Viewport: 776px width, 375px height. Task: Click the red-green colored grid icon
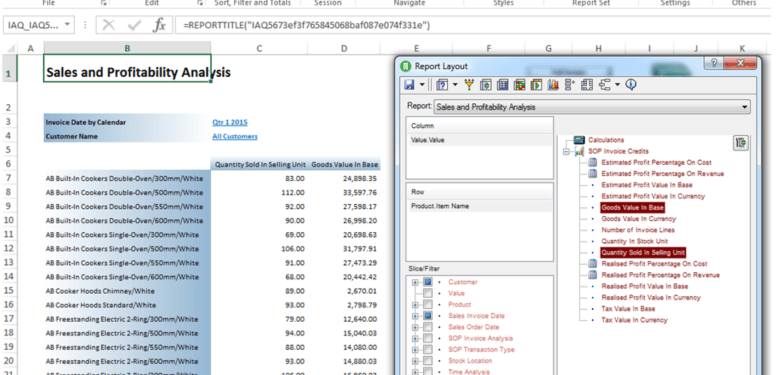tap(519, 85)
